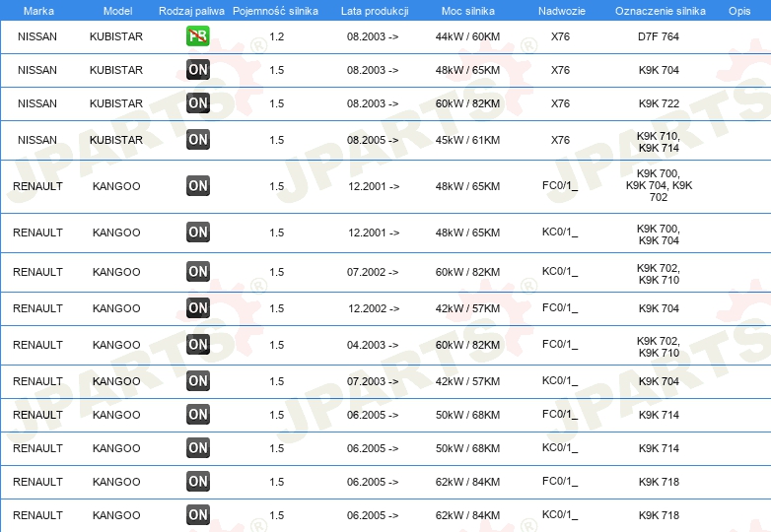The width and height of the screenshot is (771, 532).
Task: Click the Marka column header
Action: click(38, 11)
